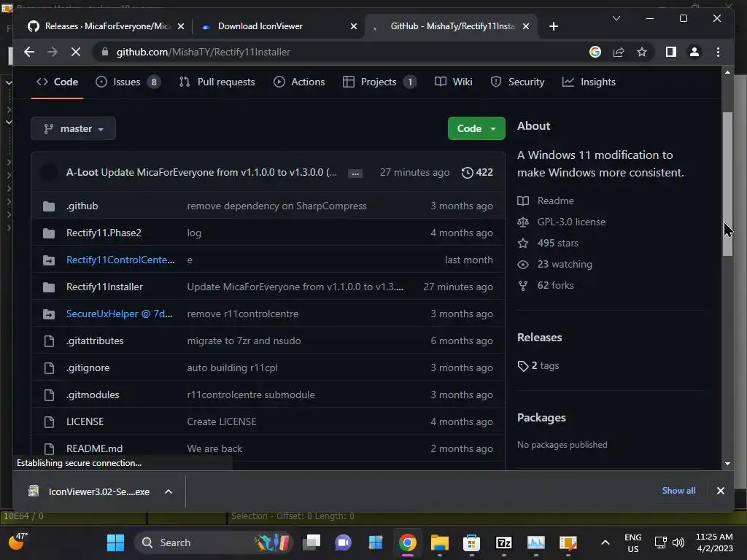Screen dimensions: 747x560
Task: Open the master branch dropdown
Action: [73, 128]
